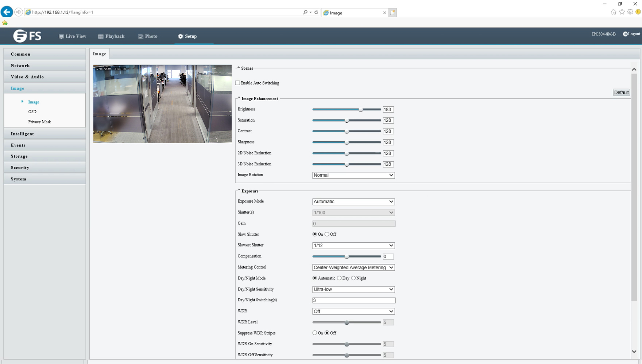Click the browser favorites star
Image resolution: width=642 pixels, height=364 pixels.
pos(622,12)
